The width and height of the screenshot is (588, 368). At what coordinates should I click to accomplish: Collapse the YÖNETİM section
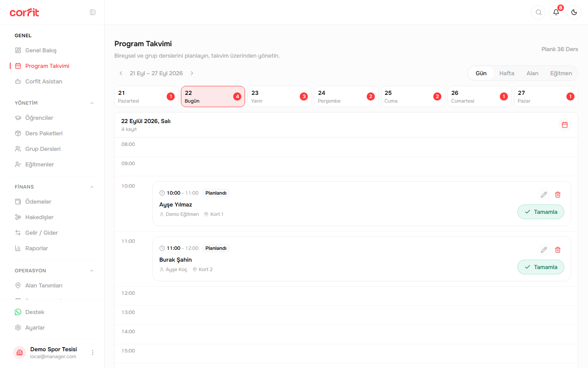[92, 103]
